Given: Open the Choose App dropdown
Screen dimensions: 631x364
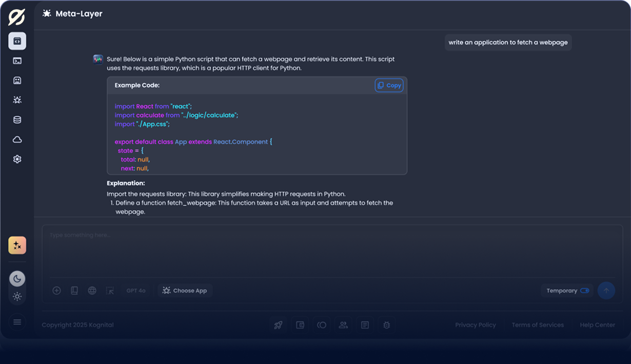Looking at the screenshot, I should coord(185,291).
